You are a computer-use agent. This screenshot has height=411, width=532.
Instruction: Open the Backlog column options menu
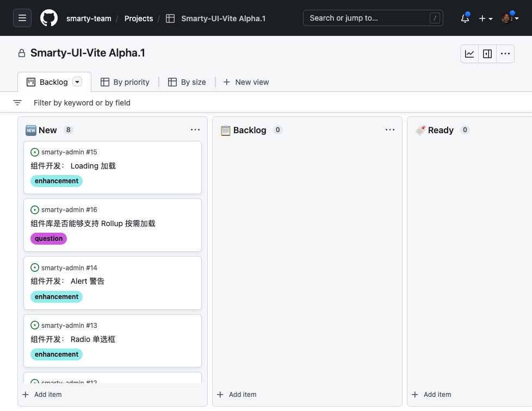pos(389,130)
